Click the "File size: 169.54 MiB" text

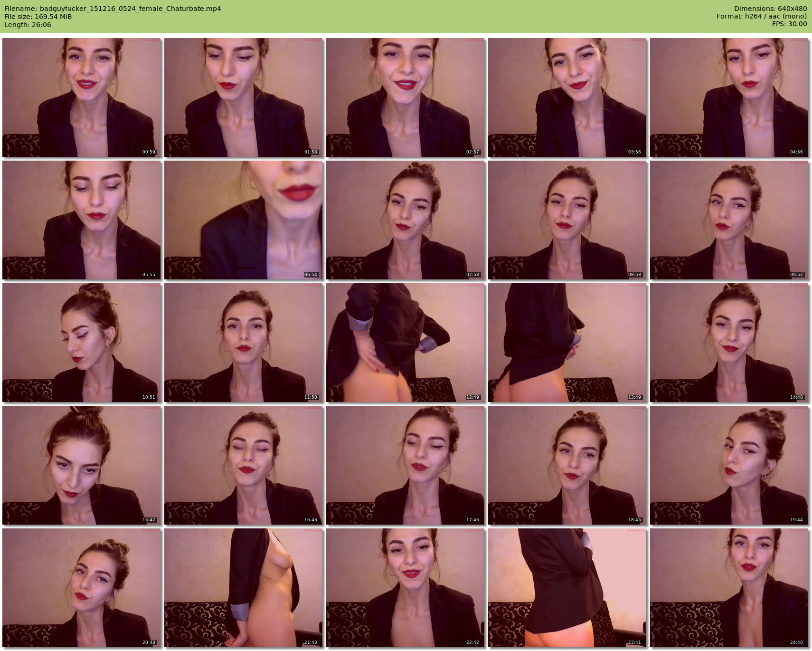pos(38,17)
